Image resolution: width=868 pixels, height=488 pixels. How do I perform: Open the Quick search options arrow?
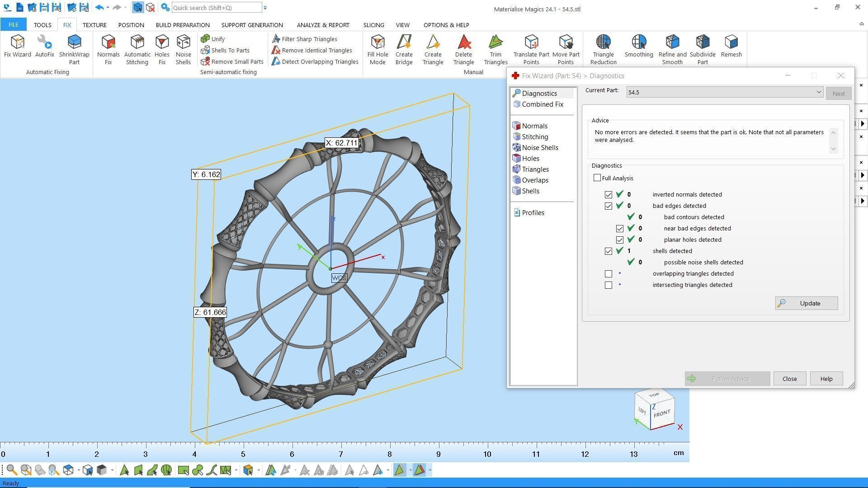coord(265,8)
